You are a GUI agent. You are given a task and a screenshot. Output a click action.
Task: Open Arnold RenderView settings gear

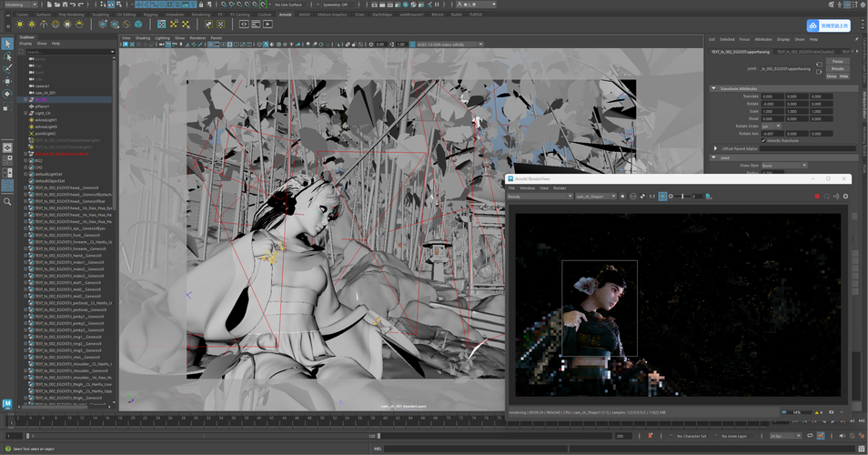tap(845, 197)
